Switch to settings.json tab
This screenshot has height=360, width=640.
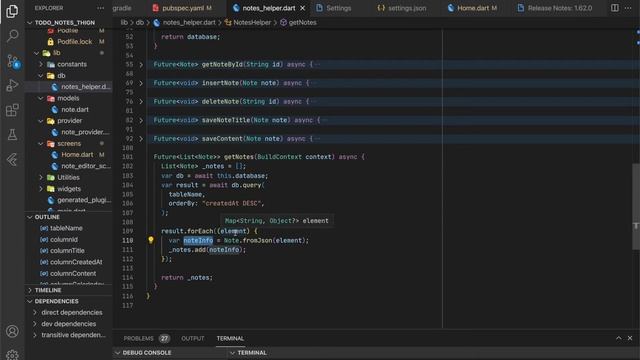402,8
